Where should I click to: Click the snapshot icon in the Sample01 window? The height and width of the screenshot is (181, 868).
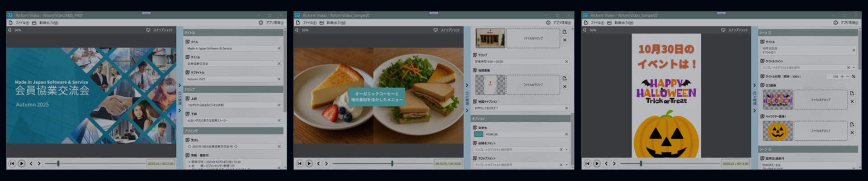pyautogui.click(x=435, y=30)
